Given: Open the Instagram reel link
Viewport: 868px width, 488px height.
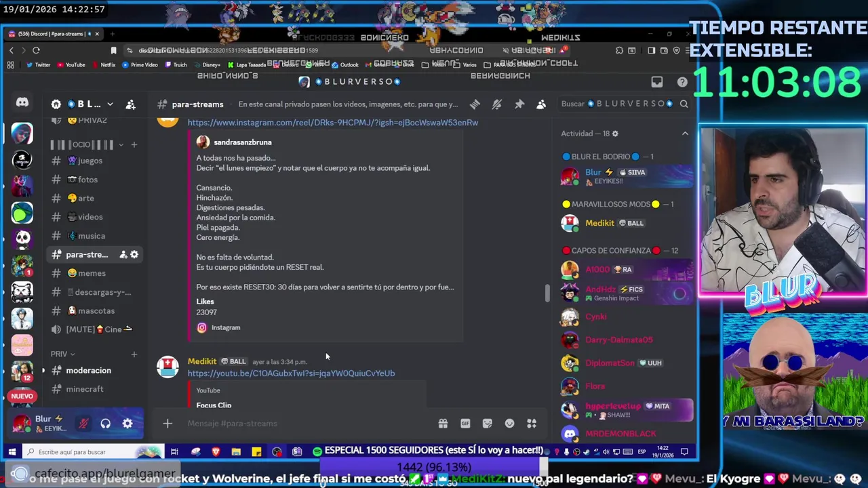Looking at the screenshot, I should 333,123.
